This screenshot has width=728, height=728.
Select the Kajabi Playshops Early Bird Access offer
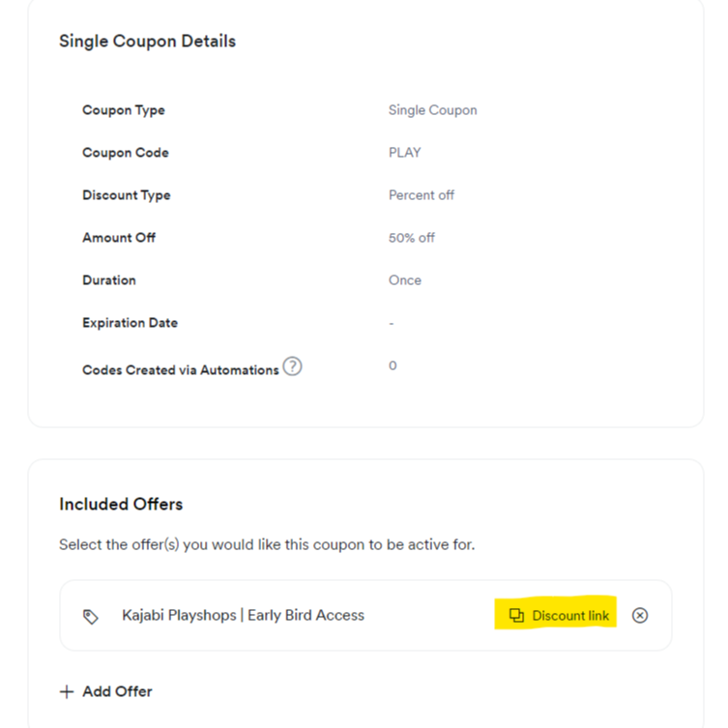pyautogui.click(x=243, y=615)
